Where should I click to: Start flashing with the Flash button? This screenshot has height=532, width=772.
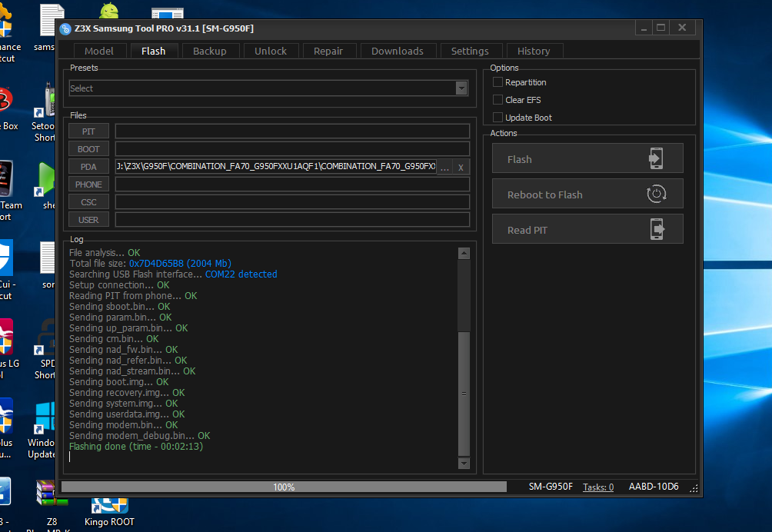tap(587, 158)
